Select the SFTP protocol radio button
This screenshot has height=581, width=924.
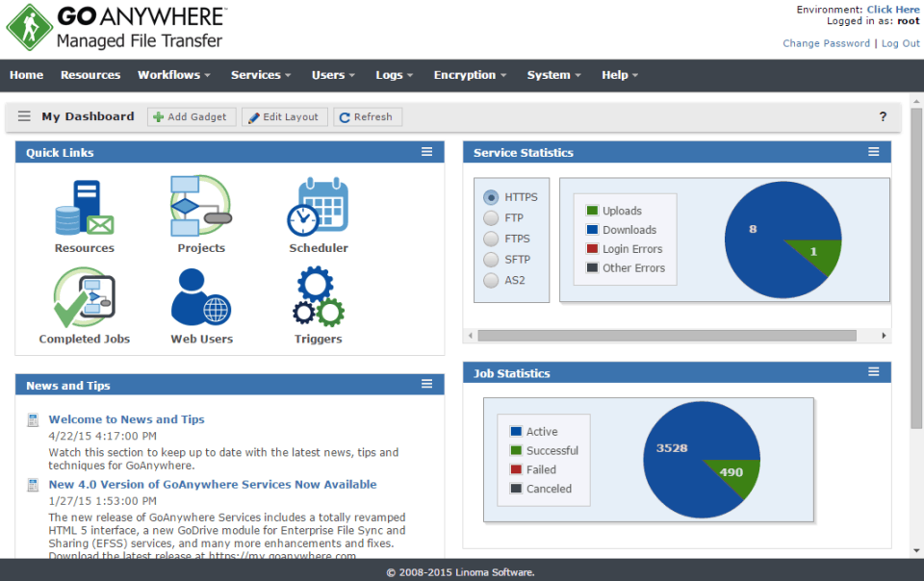491,259
